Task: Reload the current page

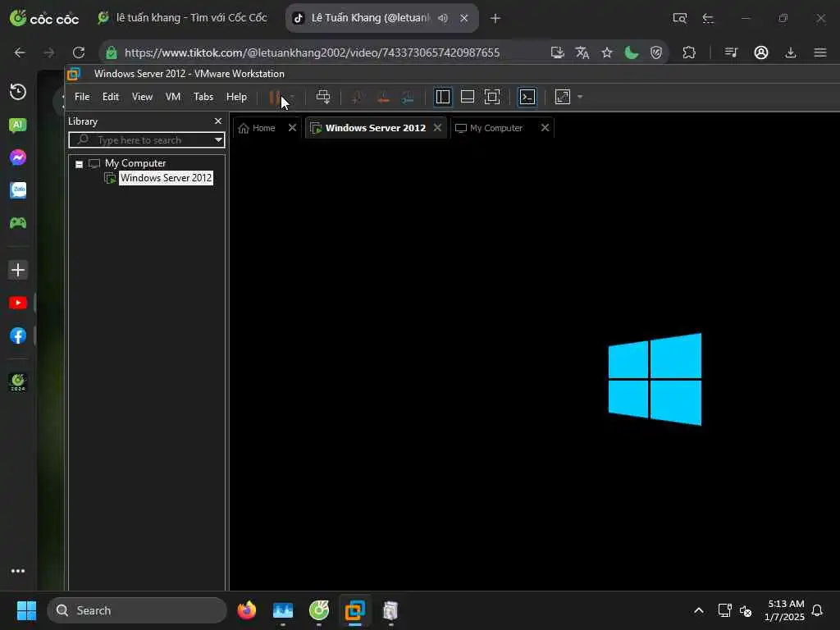Action: pyautogui.click(x=79, y=52)
